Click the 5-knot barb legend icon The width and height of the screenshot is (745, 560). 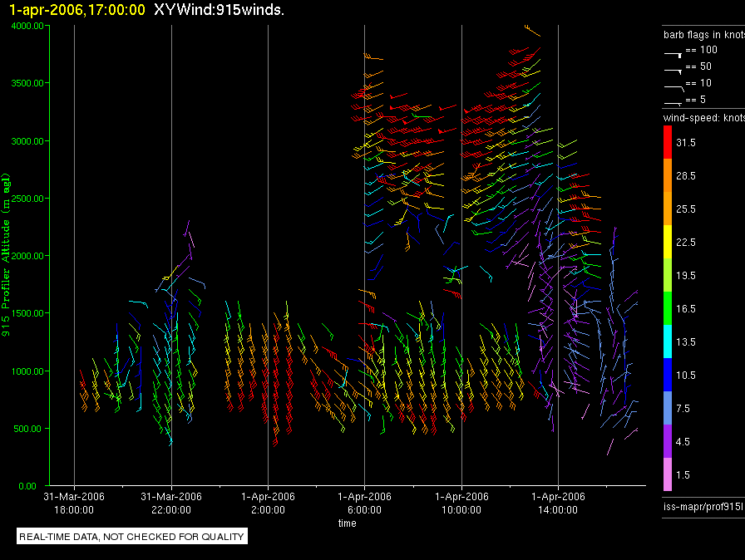(673, 103)
